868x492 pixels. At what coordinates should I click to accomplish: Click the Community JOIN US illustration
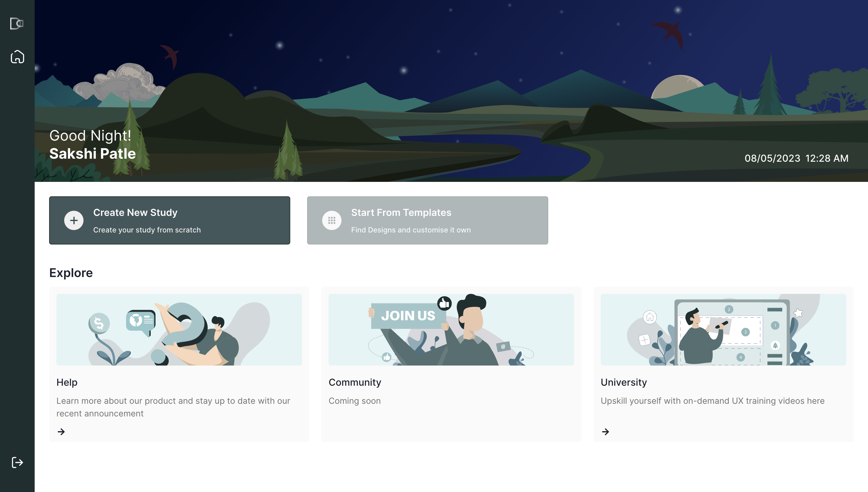451,329
